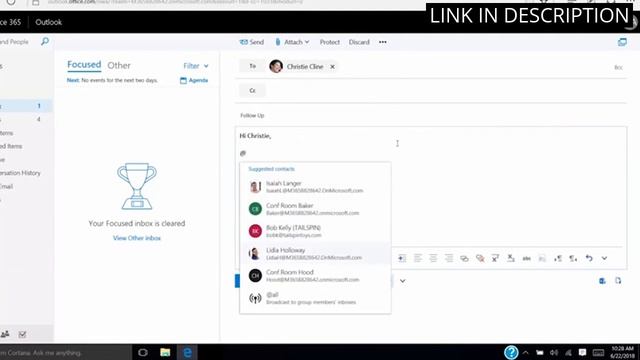Open the Filter dropdown
Viewport: 640px width, 360px height.
click(196, 66)
